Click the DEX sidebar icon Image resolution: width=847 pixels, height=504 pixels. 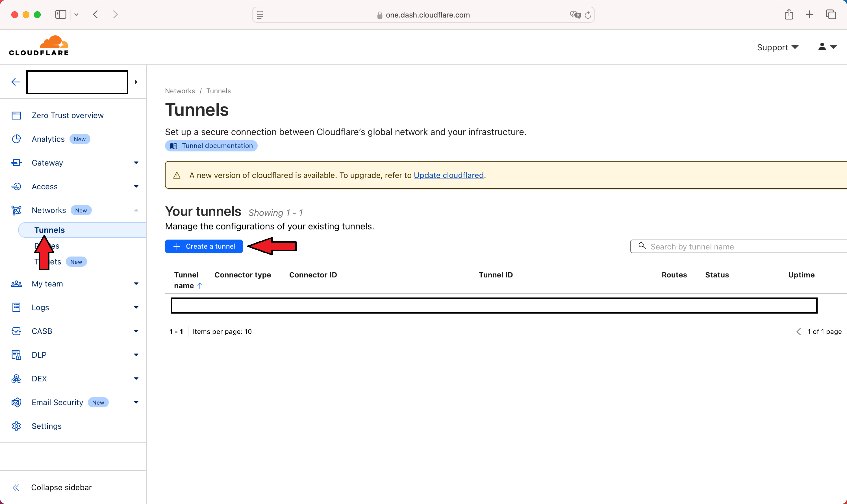tap(16, 379)
